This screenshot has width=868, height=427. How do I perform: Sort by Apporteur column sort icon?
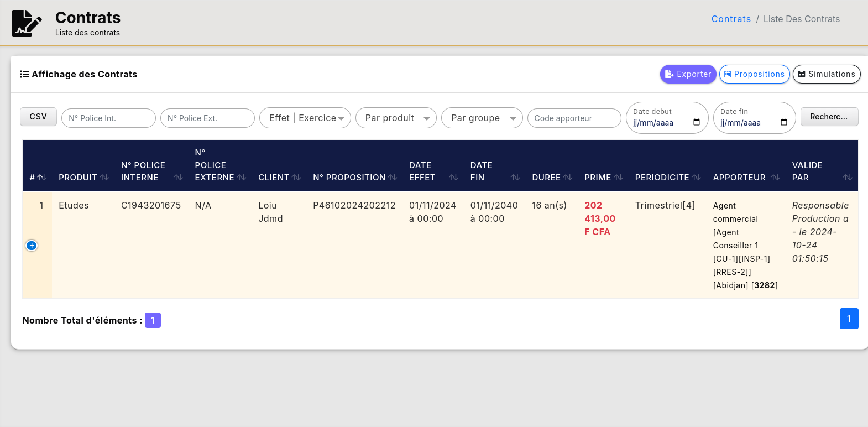775,178
